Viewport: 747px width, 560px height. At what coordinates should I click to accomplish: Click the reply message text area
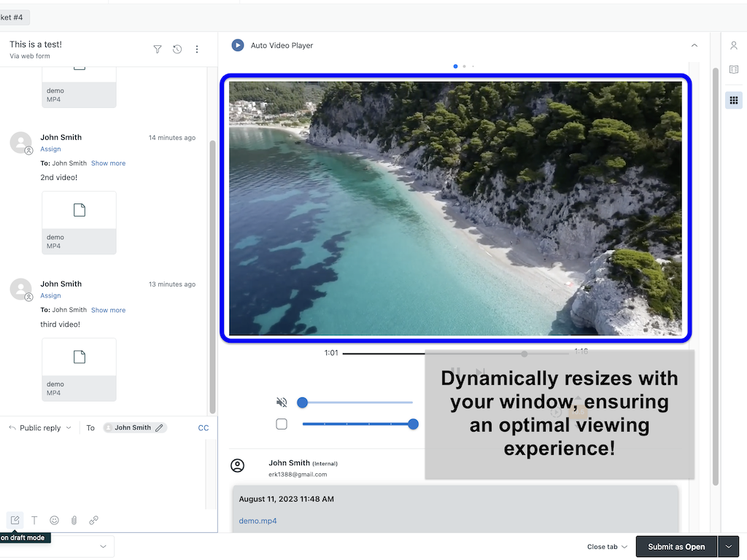pos(102,474)
